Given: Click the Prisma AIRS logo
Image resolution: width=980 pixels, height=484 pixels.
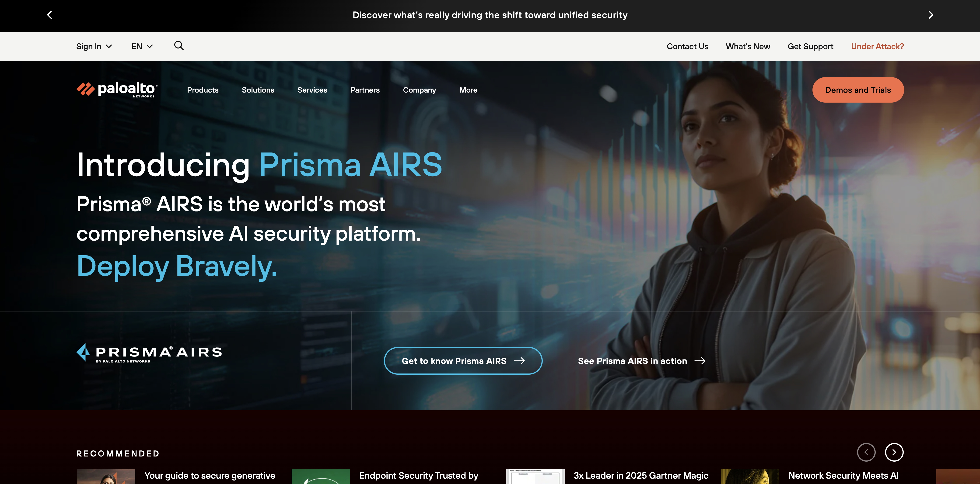Looking at the screenshot, I should pos(149,353).
